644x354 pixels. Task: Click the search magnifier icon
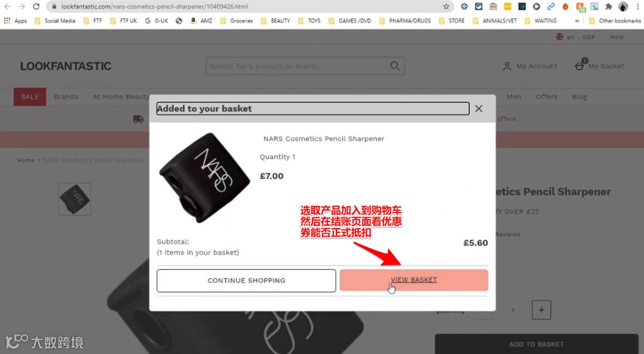(395, 66)
